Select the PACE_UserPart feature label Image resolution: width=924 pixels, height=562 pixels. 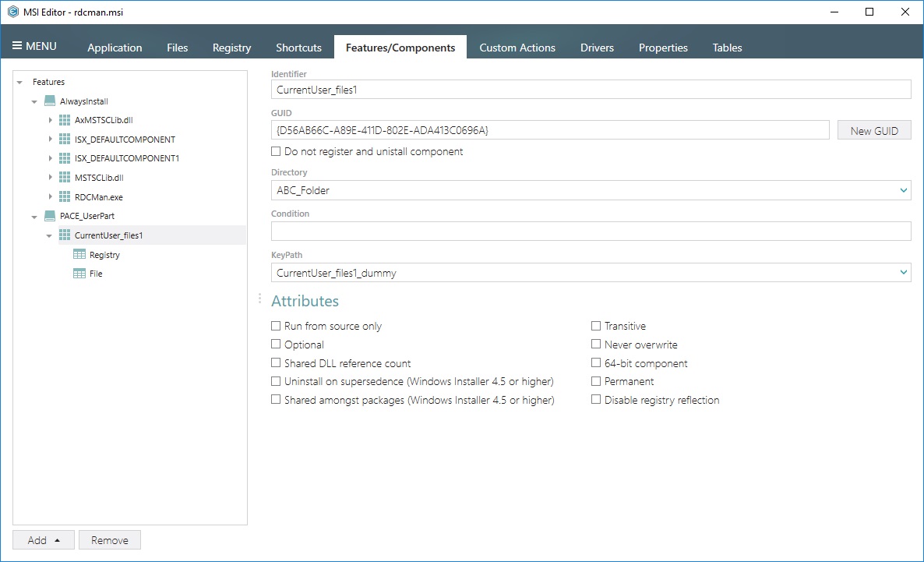(87, 216)
